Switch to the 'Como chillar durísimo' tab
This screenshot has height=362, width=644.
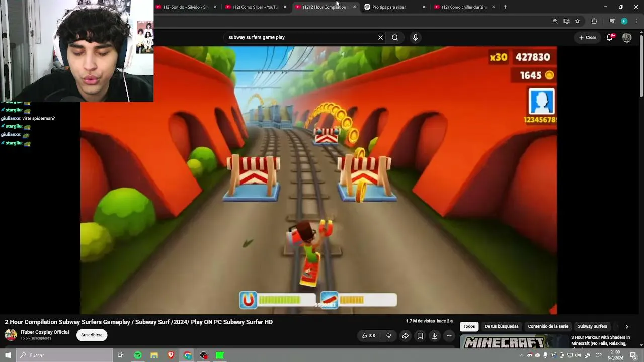[x=464, y=7]
